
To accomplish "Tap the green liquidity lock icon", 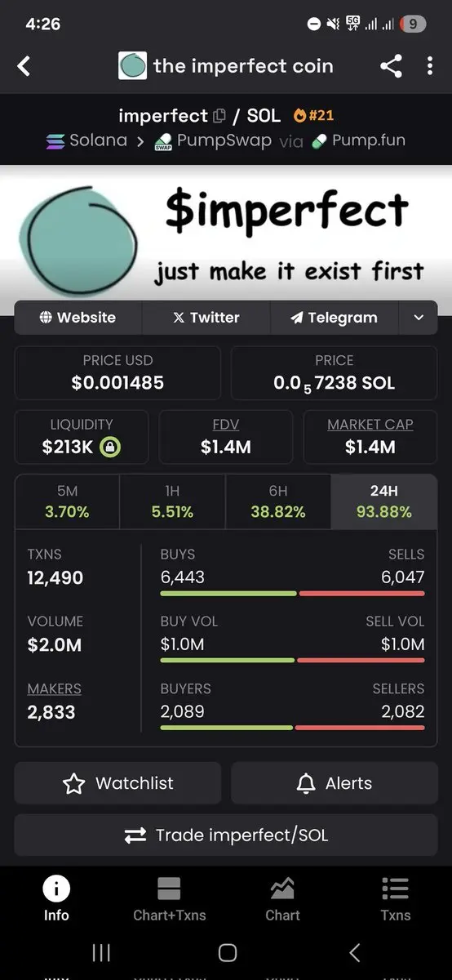I will (109, 447).
